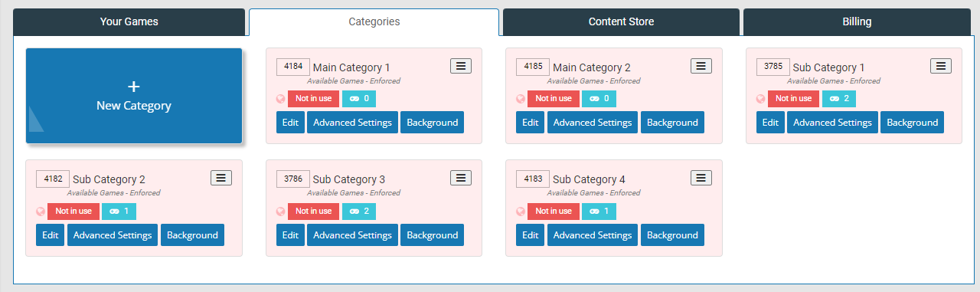Toggle Not in use status for Sub Category 2
Screen dimensions: 980x292
pos(73,211)
